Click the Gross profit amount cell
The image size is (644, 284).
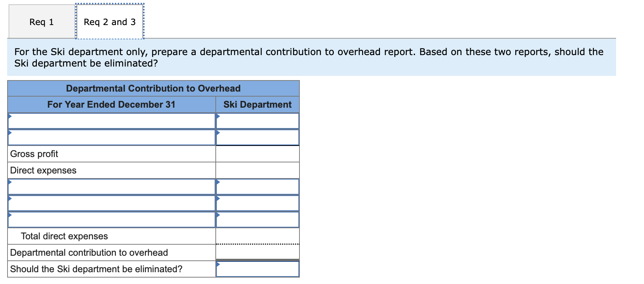coord(258,154)
